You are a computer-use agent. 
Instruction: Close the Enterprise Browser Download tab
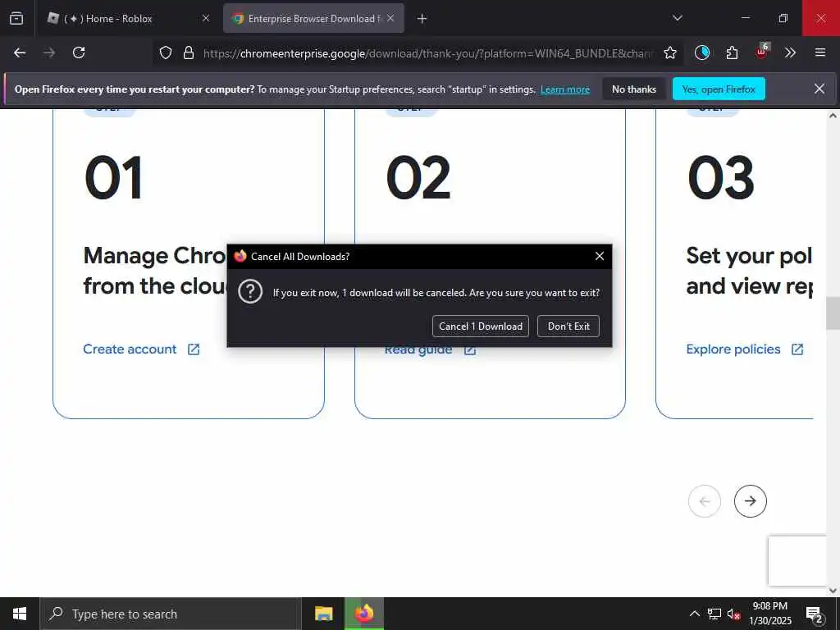[x=390, y=18]
